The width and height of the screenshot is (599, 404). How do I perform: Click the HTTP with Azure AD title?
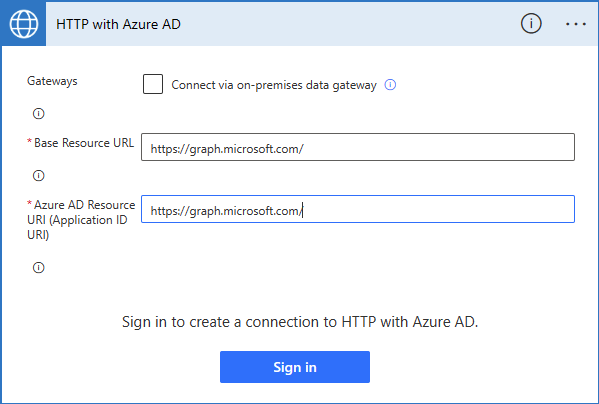tap(118, 24)
